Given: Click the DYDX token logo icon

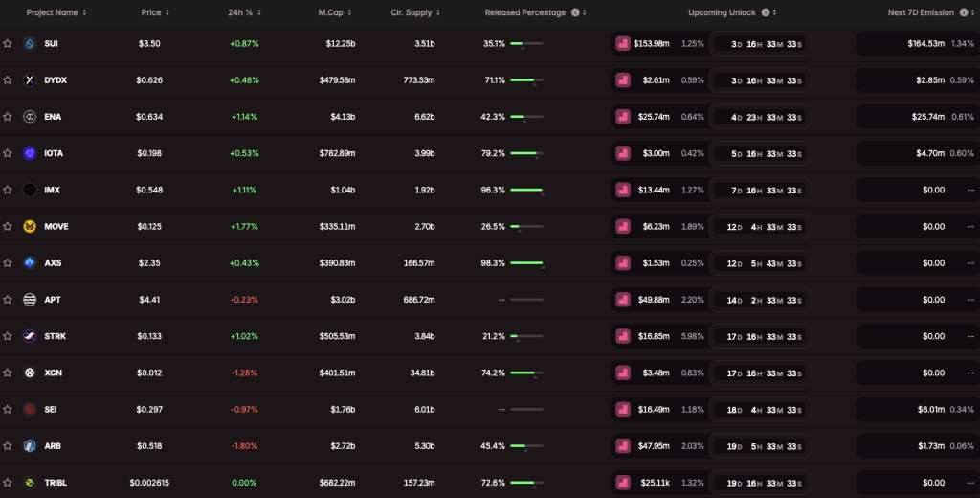Looking at the screenshot, I should [x=30, y=80].
